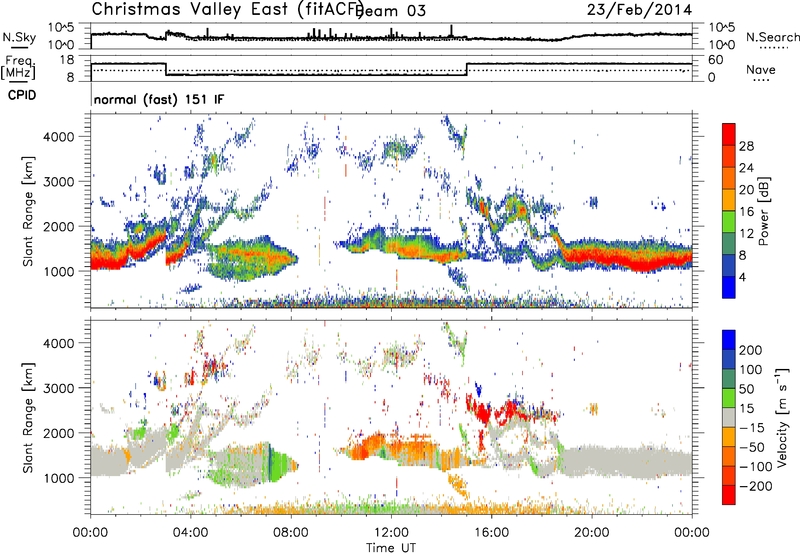Screen dimensions: 800x554
Task: Click the date "23/Feb/2014"
Action: 639,10
